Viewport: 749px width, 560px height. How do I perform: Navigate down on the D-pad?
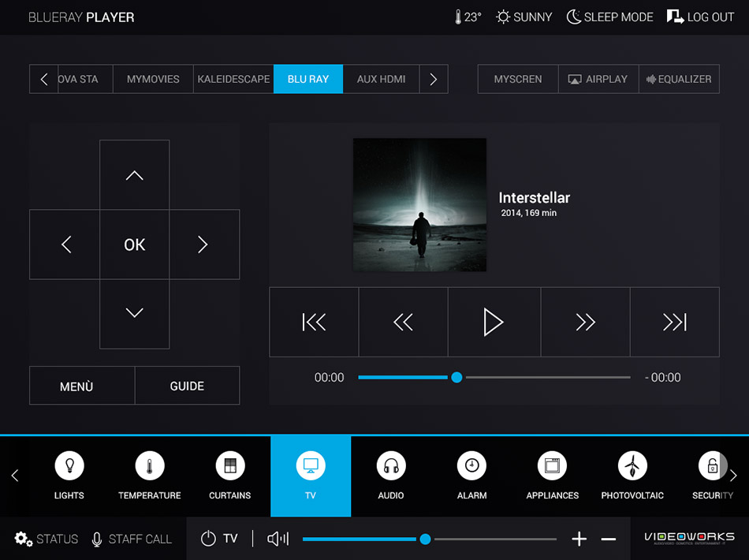[x=134, y=314]
